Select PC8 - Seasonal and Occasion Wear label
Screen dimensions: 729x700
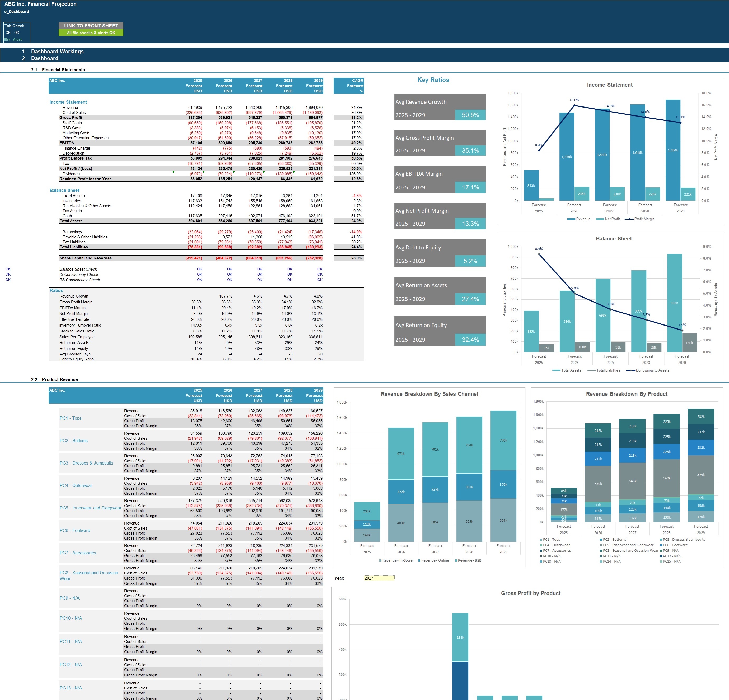click(x=89, y=576)
